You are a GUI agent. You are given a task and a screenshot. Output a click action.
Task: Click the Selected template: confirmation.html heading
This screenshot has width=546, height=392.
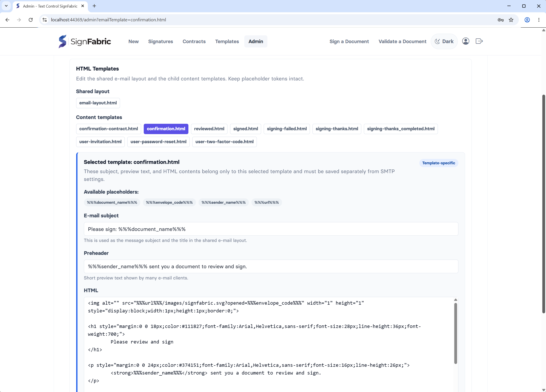tap(131, 162)
